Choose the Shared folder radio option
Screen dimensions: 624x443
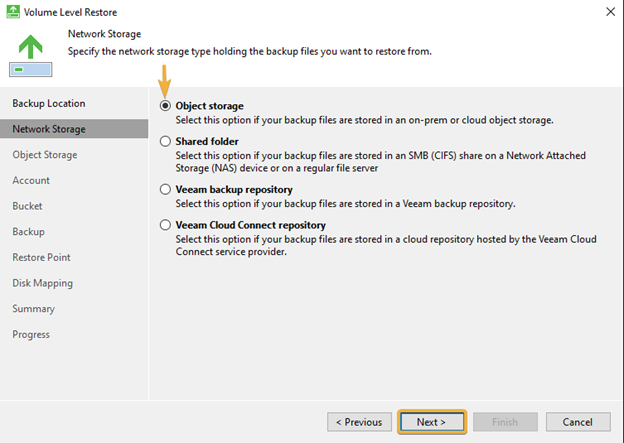point(165,141)
